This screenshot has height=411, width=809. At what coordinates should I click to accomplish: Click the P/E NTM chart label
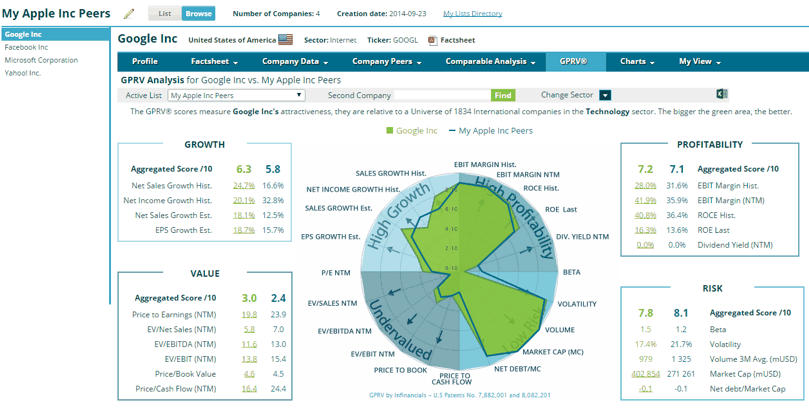[x=338, y=272]
